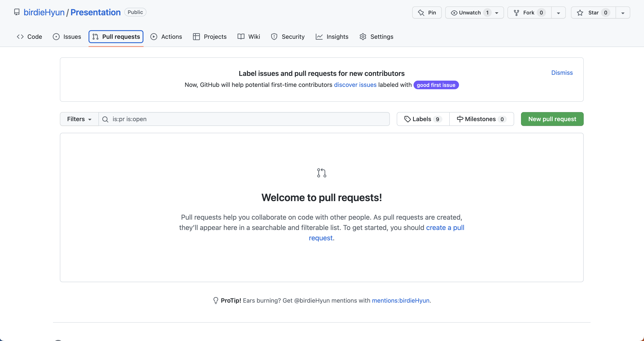
Task: Expand the Filters dropdown
Action: [79, 119]
